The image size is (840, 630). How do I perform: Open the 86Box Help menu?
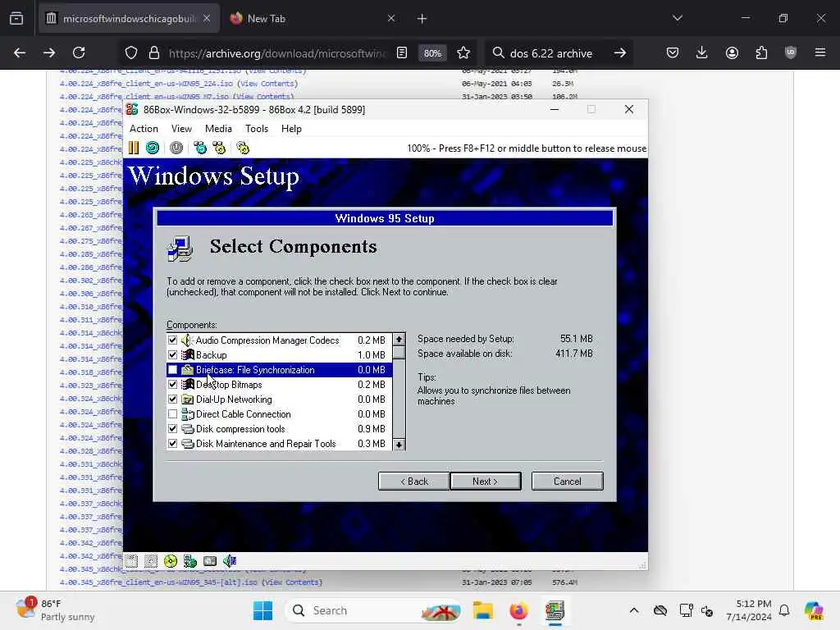[x=291, y=129]
